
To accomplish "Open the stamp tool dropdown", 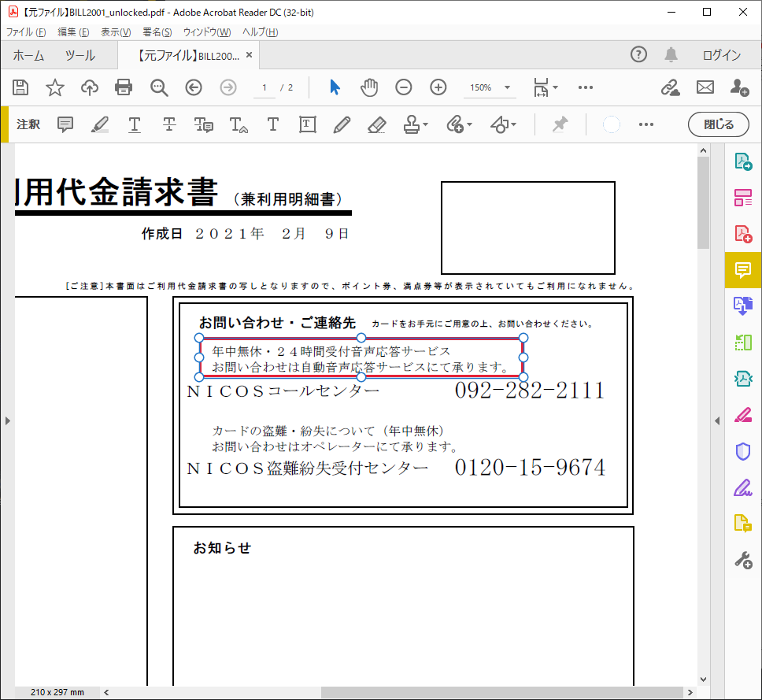I will pos(416,124).
